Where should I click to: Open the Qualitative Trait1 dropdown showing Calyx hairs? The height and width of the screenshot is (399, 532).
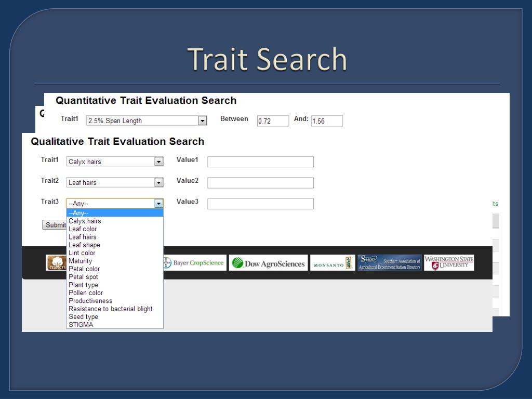115,162
